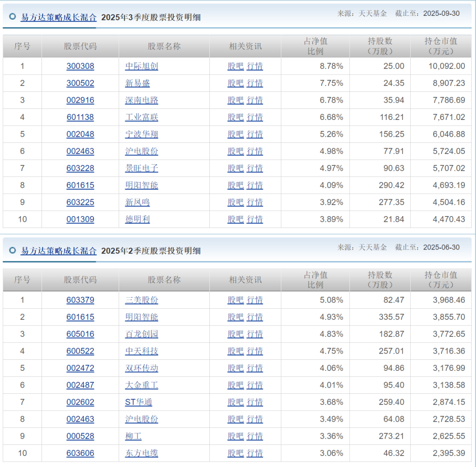Viewport: 476px width, 467px height.
Task: Click the 占净值比例 header in Q2 table
Action: point(316,280)
